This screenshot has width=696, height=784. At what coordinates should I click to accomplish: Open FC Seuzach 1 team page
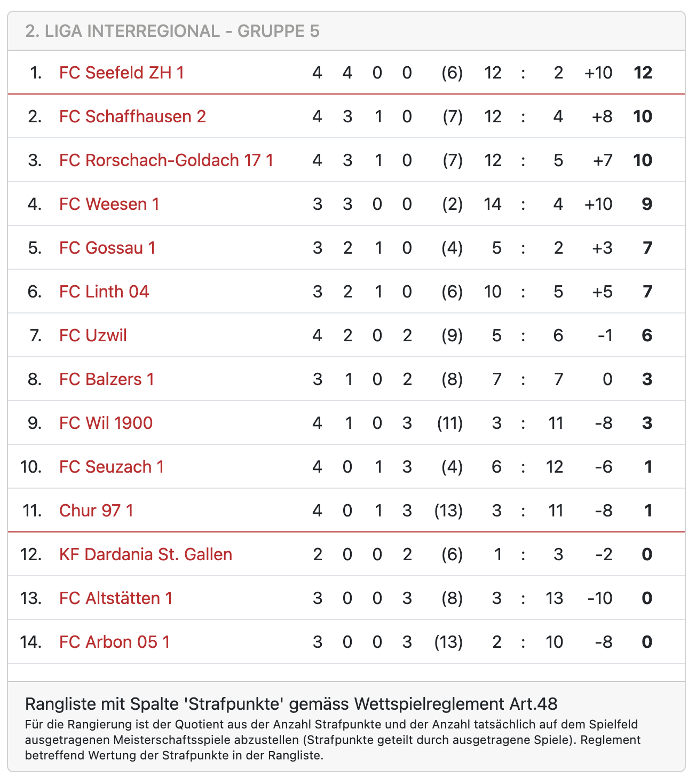112,467
